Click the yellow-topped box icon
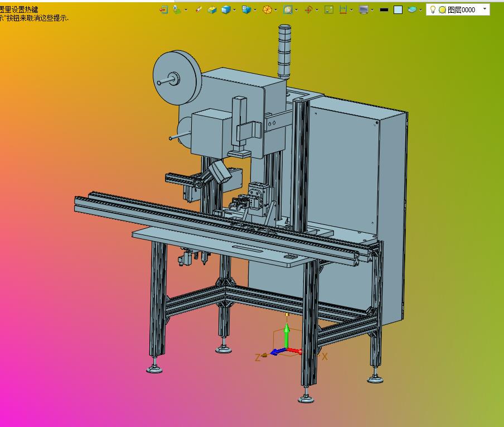504x427 pixels. pos(212,10)
